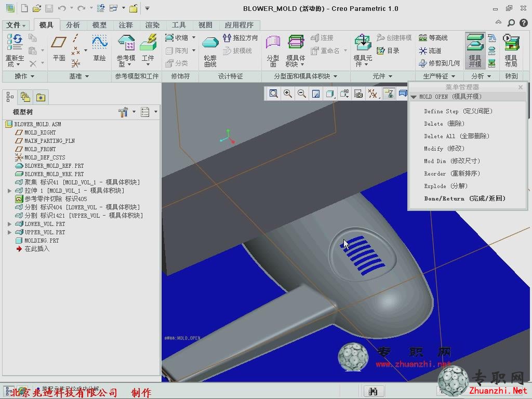Open the 分型面和模具体积块 group dropdown

point(305,76)
